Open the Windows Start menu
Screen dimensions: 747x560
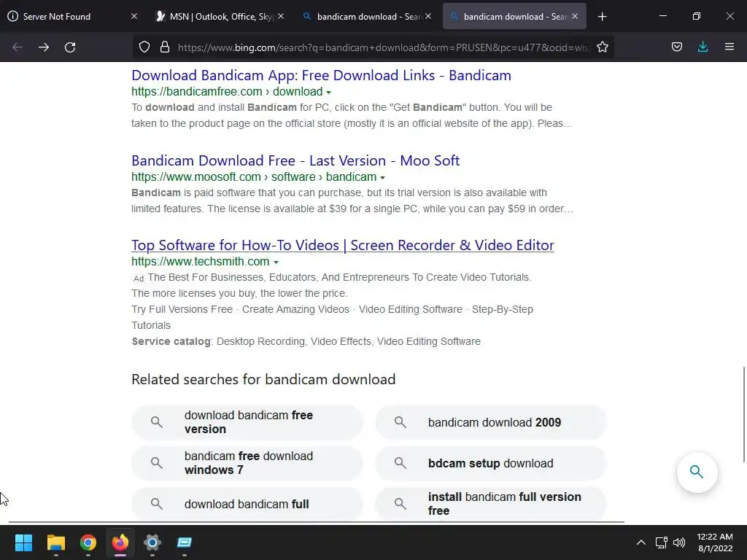tap(24, 542)
